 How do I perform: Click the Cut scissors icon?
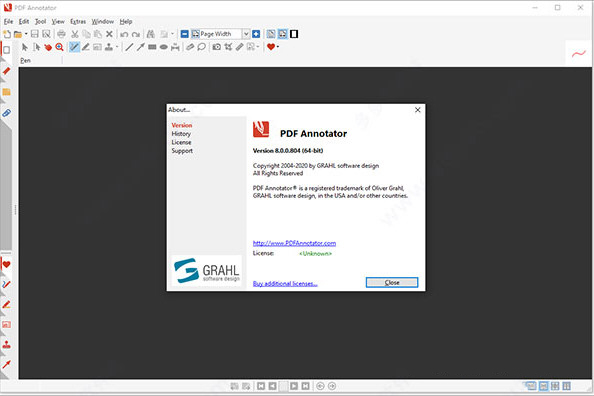coord(75,34)
